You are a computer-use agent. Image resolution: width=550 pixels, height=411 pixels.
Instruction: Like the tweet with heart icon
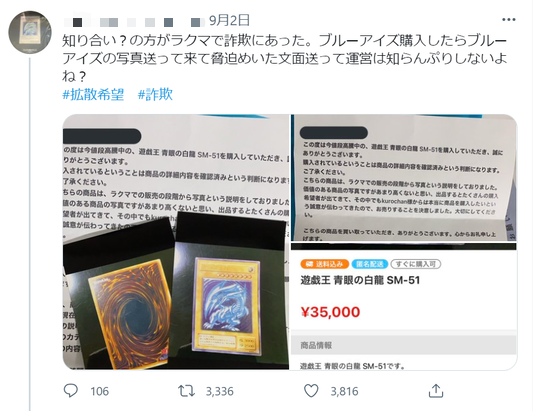[311, 391]
